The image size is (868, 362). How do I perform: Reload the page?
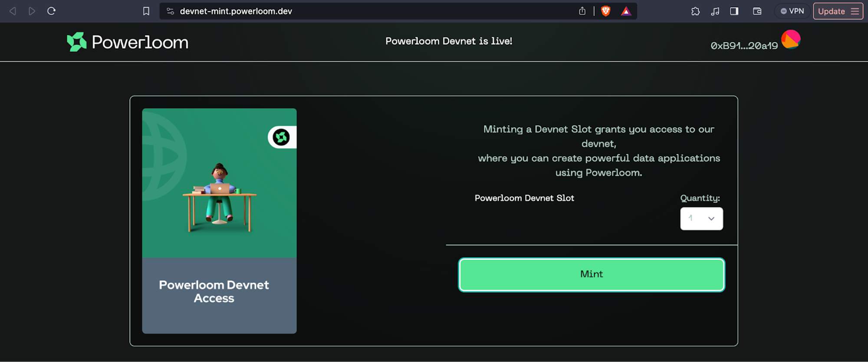tap(51, 11)
